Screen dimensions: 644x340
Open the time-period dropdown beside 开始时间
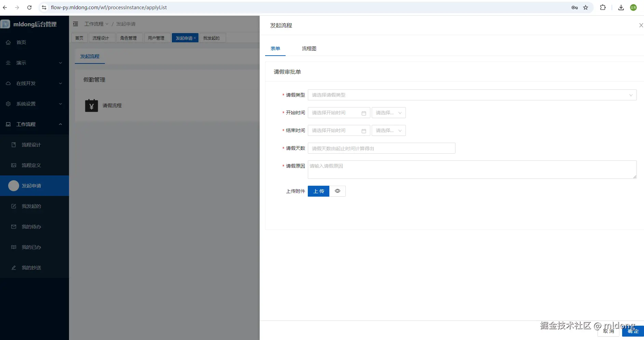click(389, 113)
